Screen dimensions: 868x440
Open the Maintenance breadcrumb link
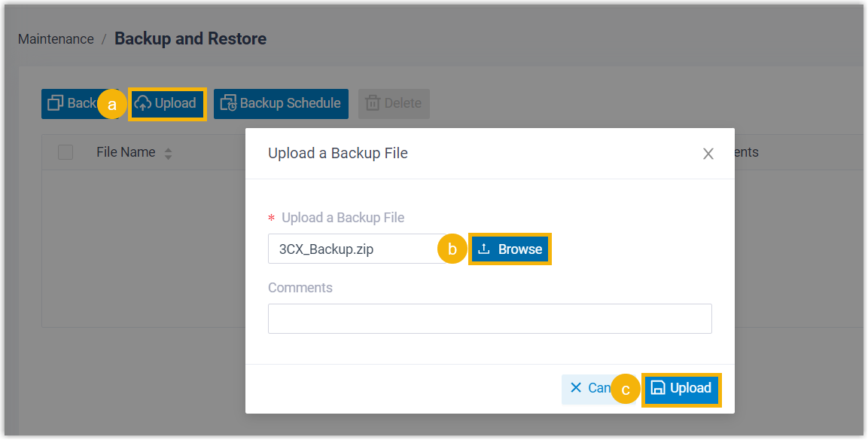[56, 38]
